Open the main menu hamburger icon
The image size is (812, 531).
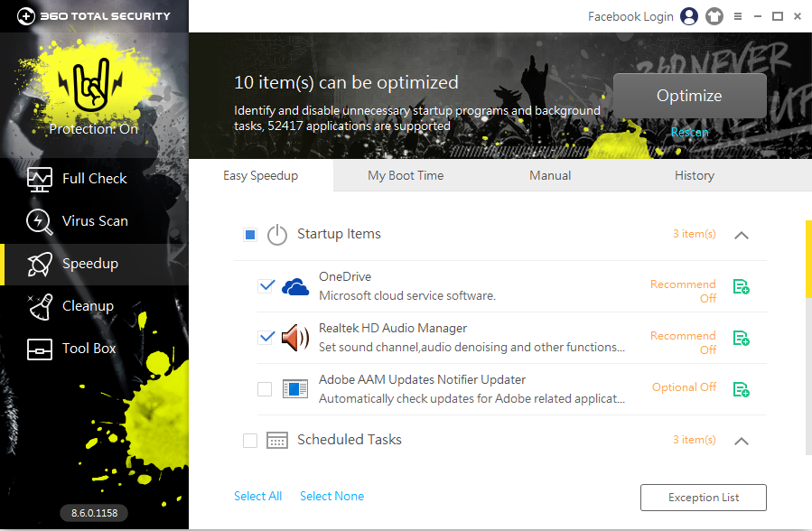pos(738,16)
